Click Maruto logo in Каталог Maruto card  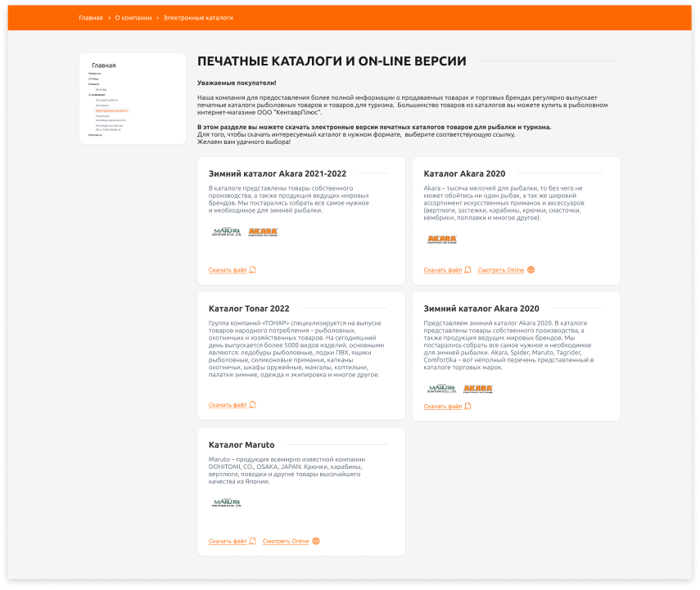coord(227,502)
